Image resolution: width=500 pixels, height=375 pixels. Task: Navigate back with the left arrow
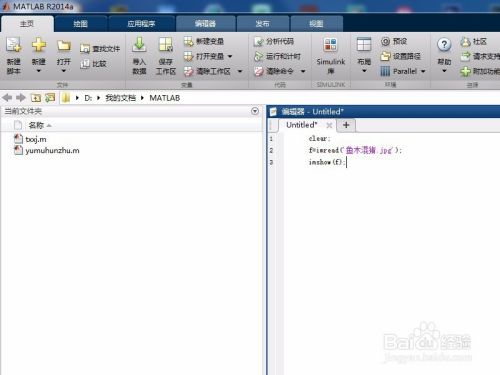click(x=7, y=98)
